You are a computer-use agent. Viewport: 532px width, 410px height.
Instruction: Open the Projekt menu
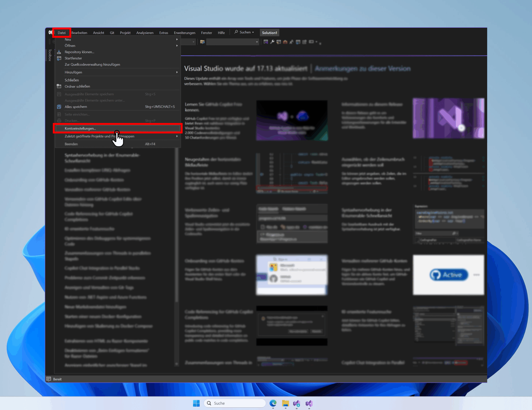click(x=125, y=33)
